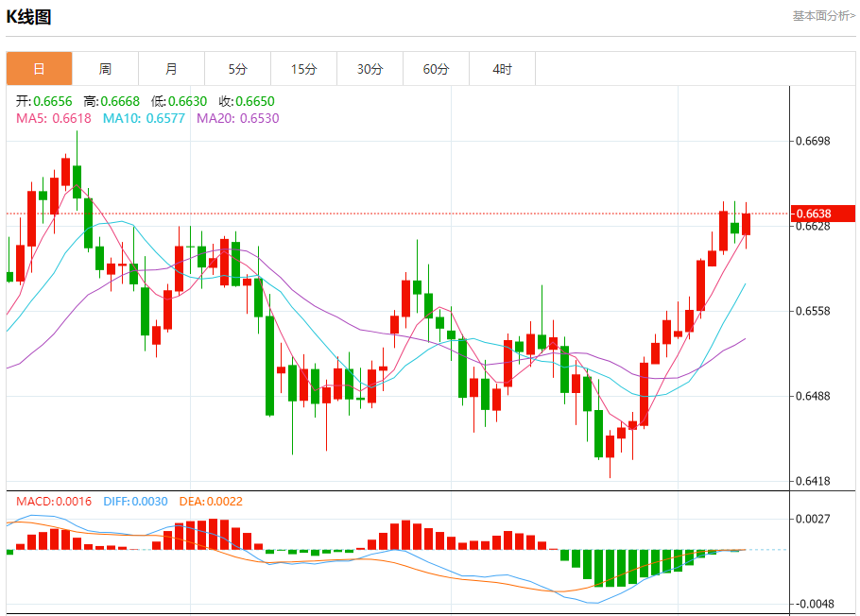Click the 0.6698 price axis label
Viewport: 860px width, 616px height.
click(x=813, y=142)
